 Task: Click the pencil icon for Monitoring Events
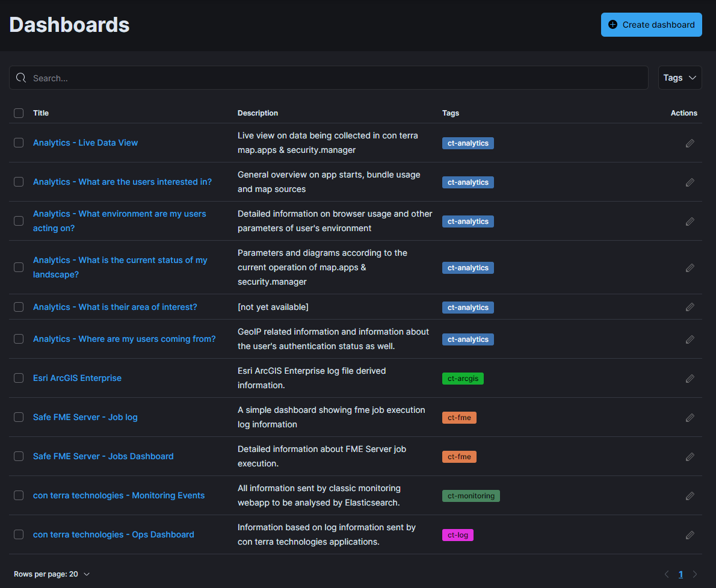coord(690,496)
